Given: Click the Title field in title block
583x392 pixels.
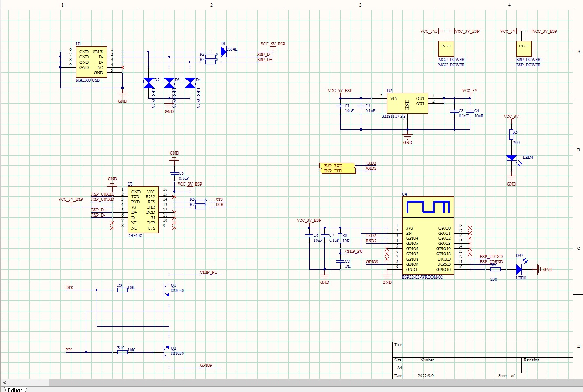Looking at the screenshot, I should pyautogui.click(x=398, y=345).
